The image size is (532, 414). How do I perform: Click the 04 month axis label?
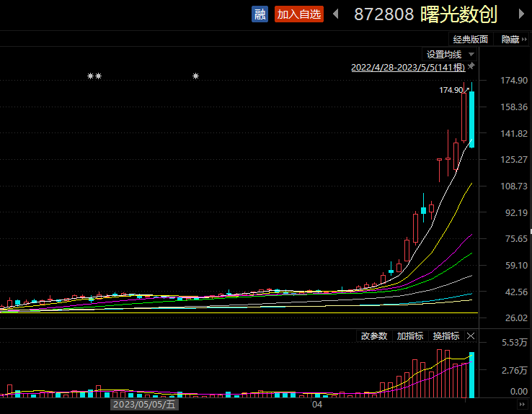pos(317,404)
